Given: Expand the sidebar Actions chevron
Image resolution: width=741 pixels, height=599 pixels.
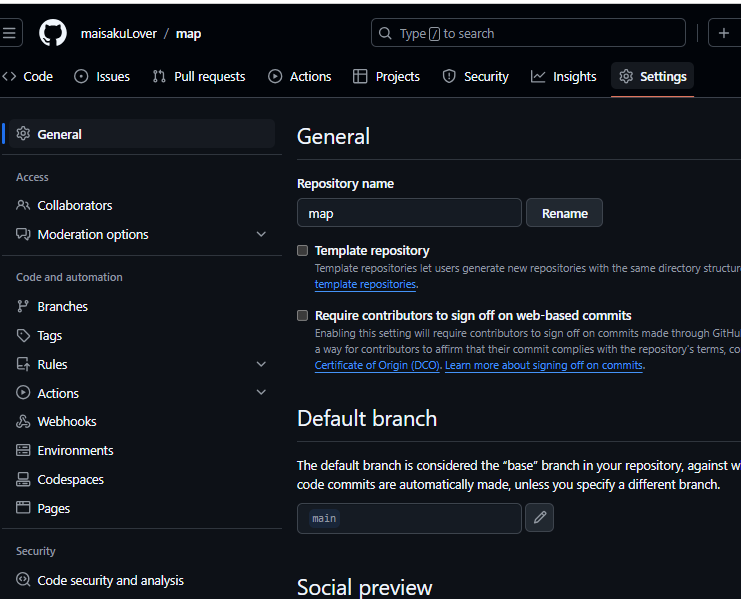Looking at the screenshot, I should coord(261,393).
